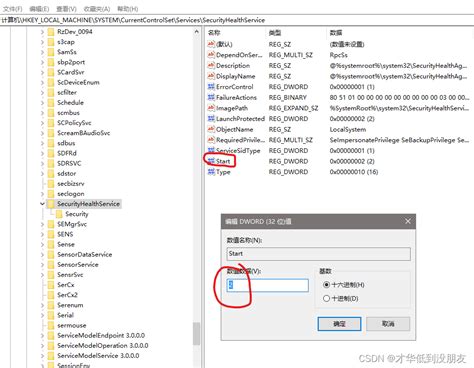Click the Serial folder icon
This screenshot has width=474, height=368.
(x=51, y=315)
